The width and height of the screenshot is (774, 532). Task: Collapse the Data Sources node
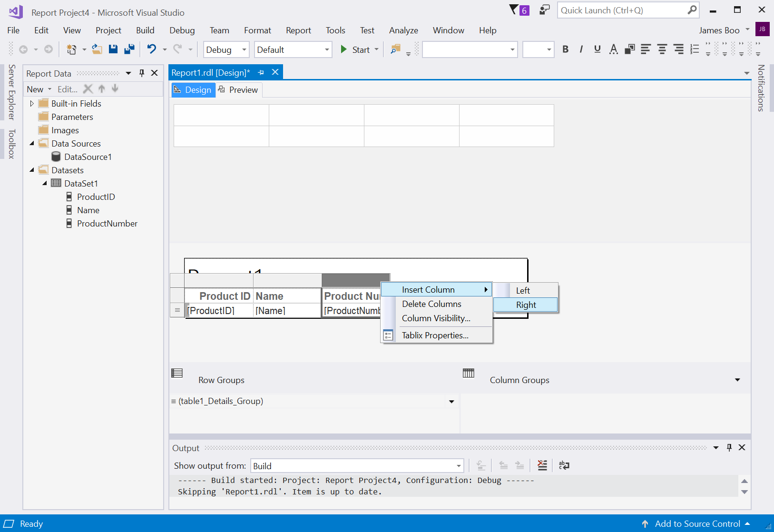coord(32,143)
